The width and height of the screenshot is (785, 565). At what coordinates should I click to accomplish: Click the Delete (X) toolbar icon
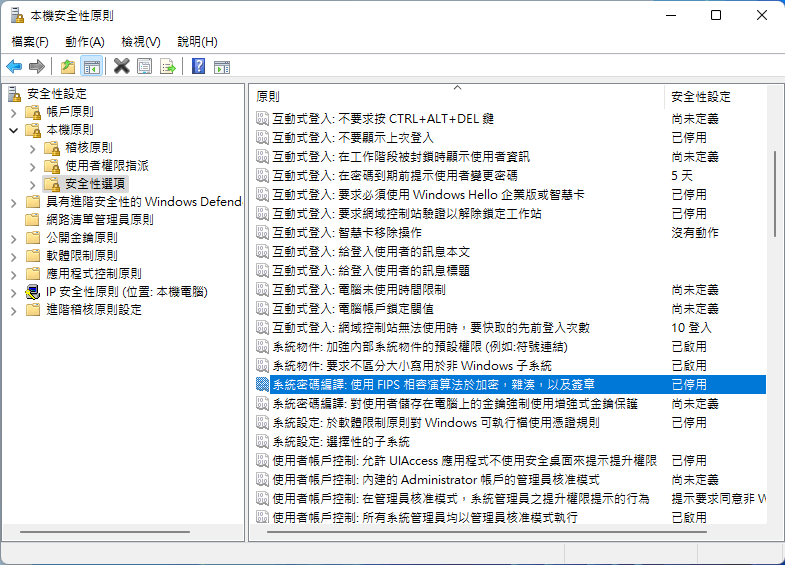pyautogui.click(x=121, y=66)
